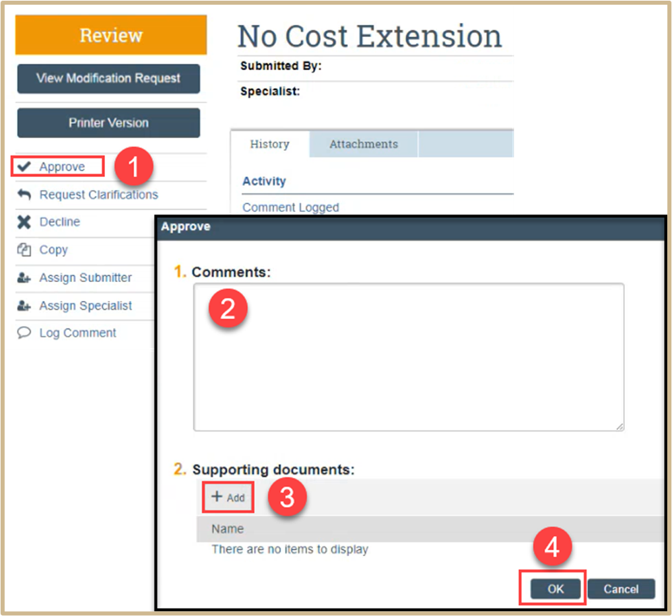Image resolution: width=672 pixels, height=616 pixels.
Task: Select the Decline activity link
Action: click(x=59, y=222)
